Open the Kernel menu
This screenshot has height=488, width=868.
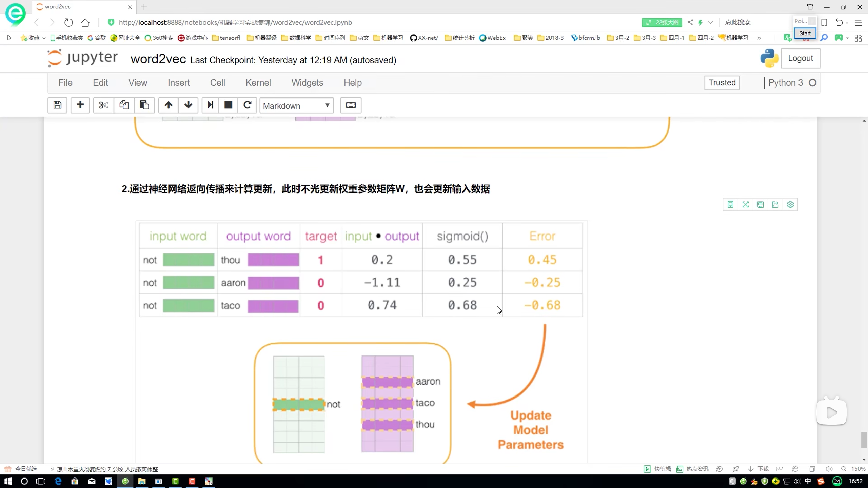tap(258, 83)
